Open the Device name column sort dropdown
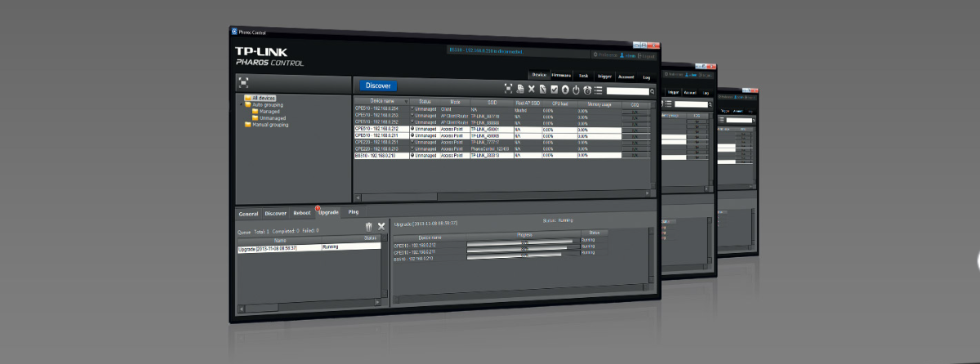Viewport: 980px width, 364px height. (406, 102)
